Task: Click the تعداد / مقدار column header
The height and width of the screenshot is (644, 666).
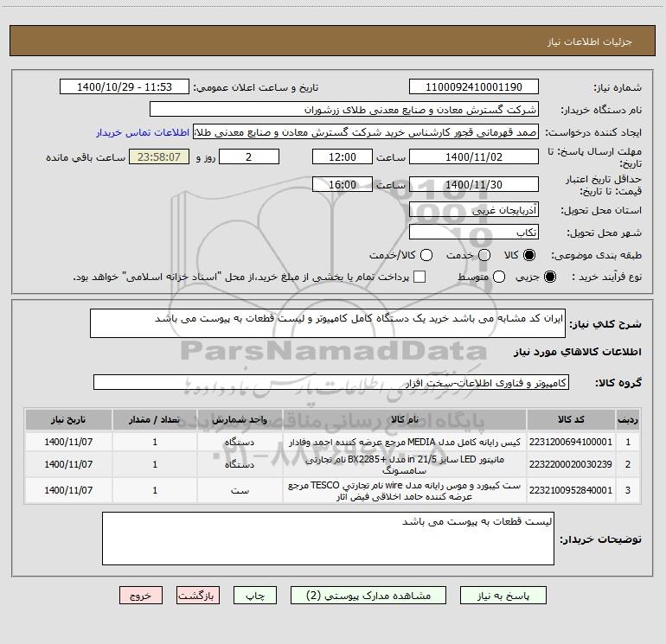Action: point(155,419)
